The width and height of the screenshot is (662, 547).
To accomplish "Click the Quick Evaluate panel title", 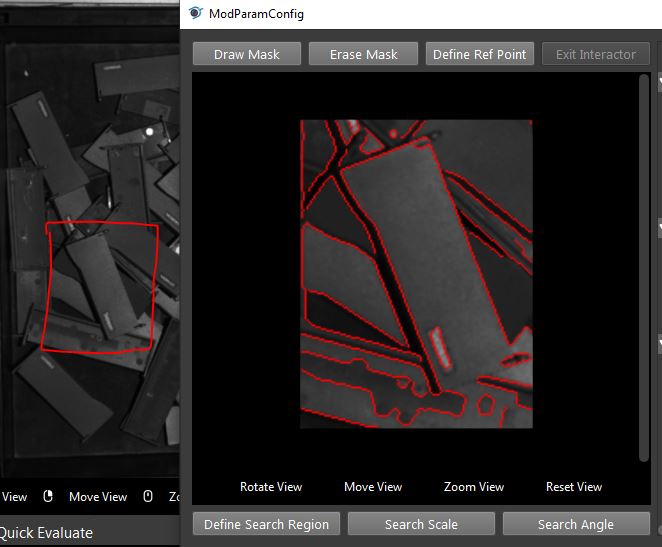I will [46, 533].
